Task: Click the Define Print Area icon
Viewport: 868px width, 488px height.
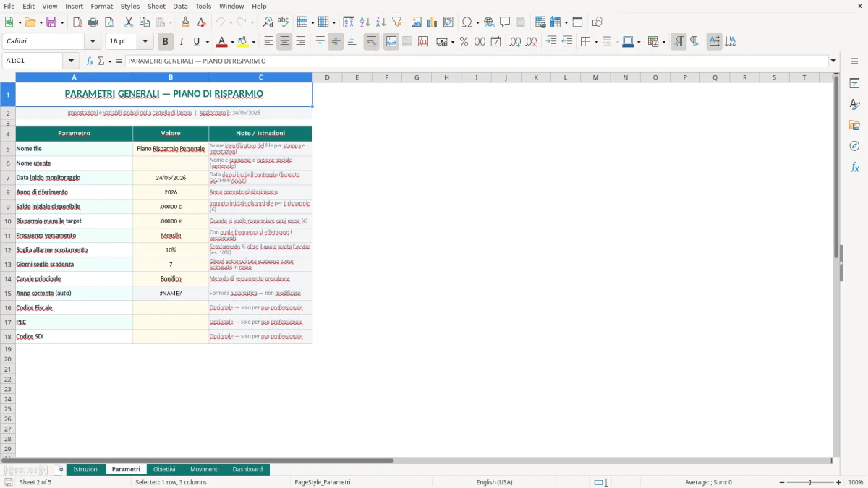Action: [540, 22]
